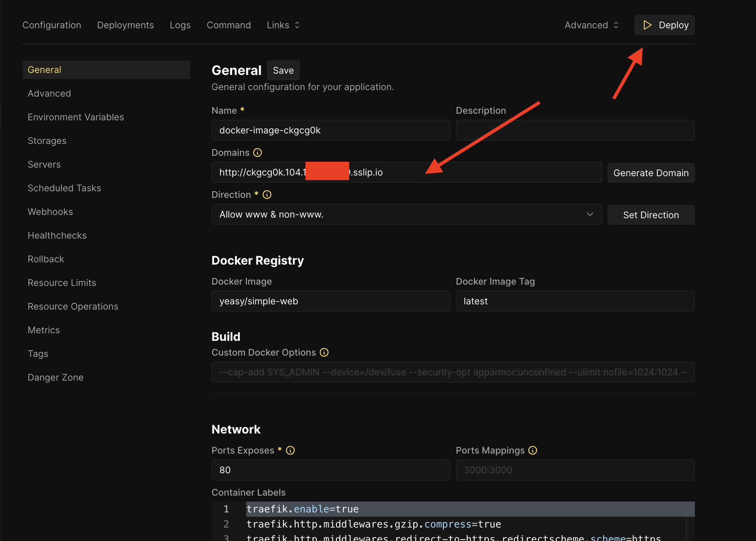Image resolution: width=756 pixels, height=541 pixels.
Task: Select General in the sidebar
Action: 106,70
